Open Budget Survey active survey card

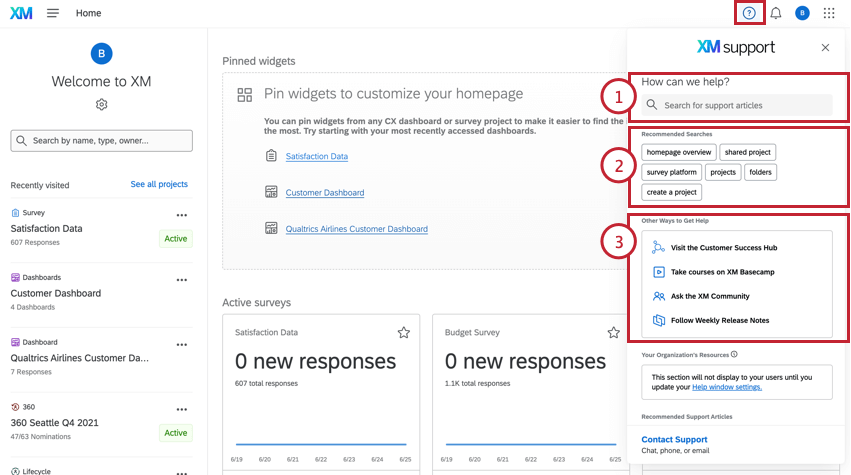tap(530, 394)
